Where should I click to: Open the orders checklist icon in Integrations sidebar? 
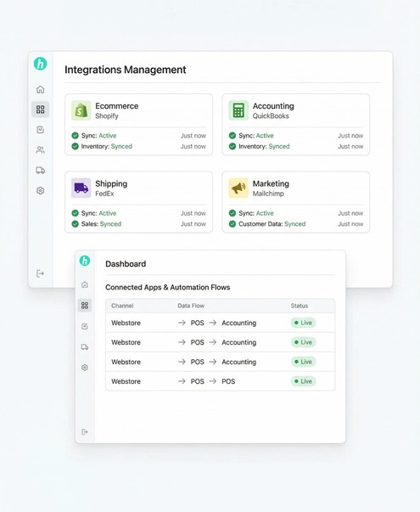click(41, 130)
